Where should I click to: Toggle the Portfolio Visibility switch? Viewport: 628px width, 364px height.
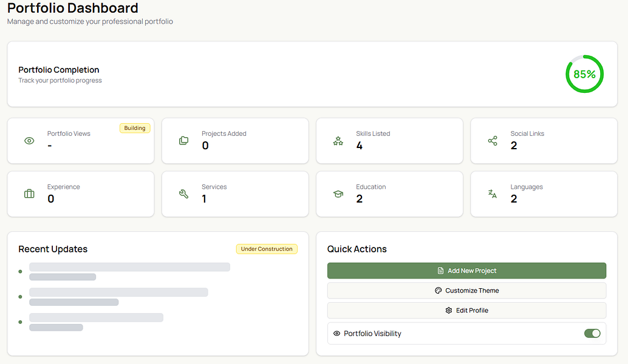coord(592,333)
